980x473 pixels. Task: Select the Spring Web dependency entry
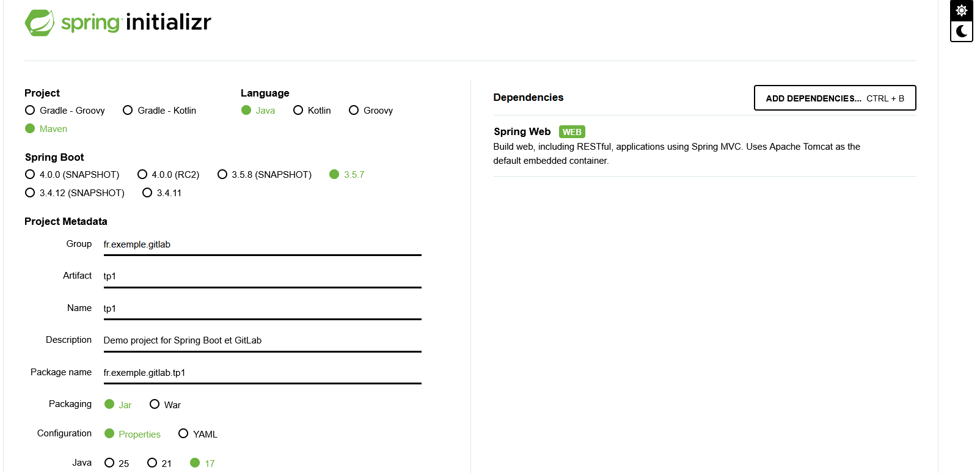522,131
